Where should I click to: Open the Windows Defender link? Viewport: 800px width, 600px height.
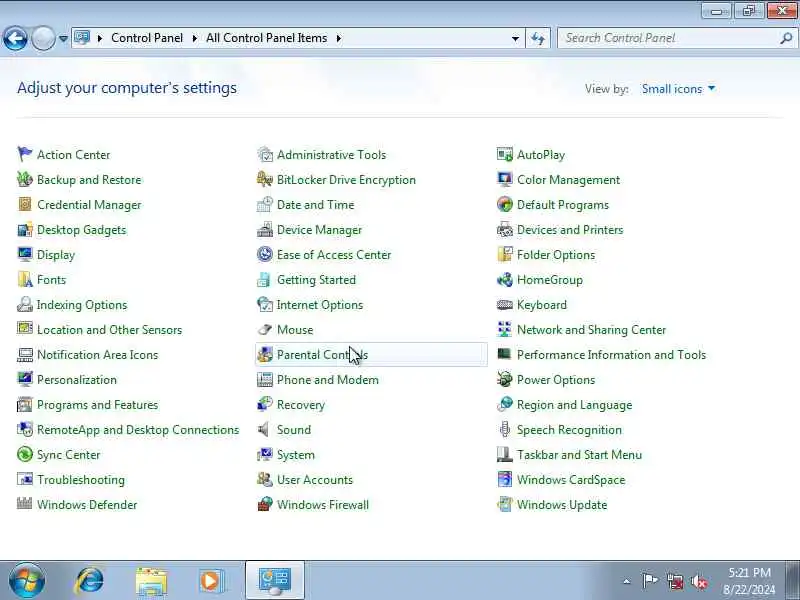87,505
